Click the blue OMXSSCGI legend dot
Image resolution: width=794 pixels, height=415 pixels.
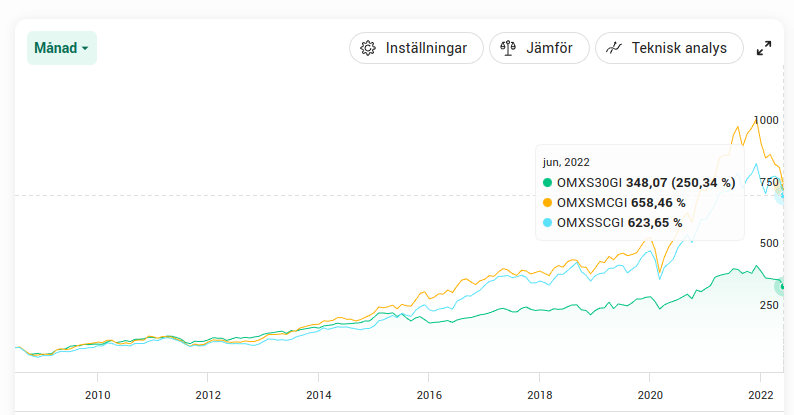tap(547, 223)
